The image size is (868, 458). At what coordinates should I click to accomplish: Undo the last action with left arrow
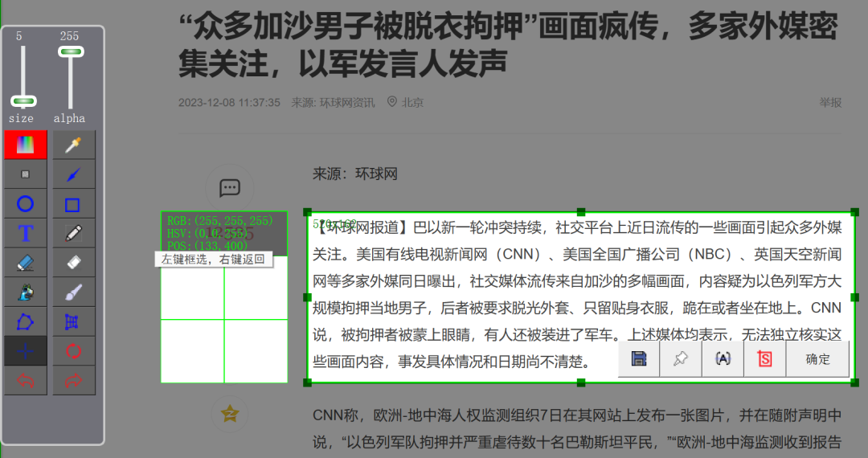(x=26, y=381)
